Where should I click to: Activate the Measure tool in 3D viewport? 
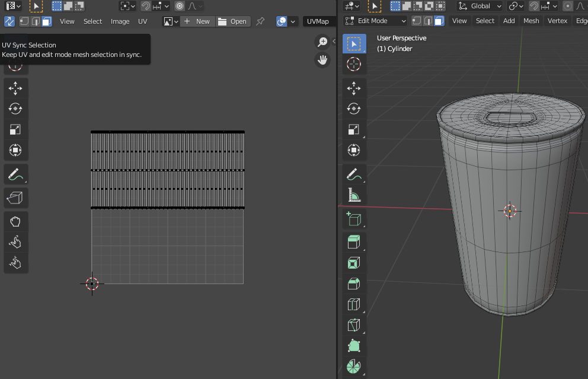click(354, 195)
